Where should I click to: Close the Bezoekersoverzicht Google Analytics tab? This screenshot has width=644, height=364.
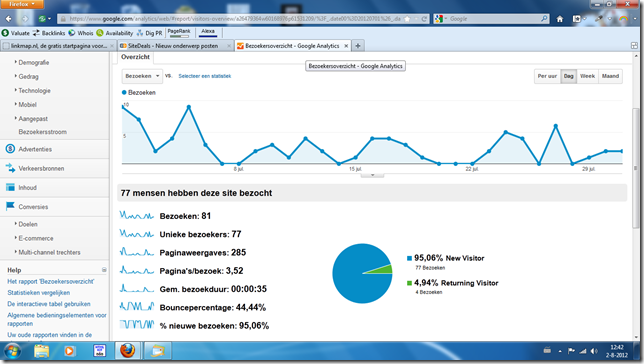[346, 46]
